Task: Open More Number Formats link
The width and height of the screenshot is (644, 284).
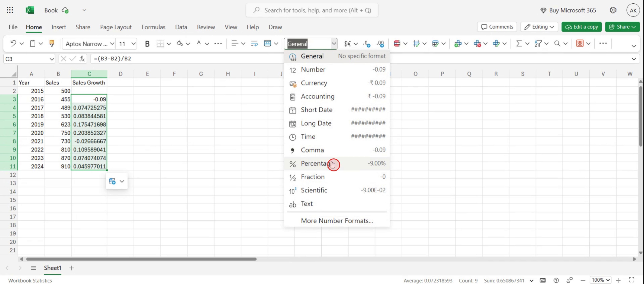Action: tap(337, 220)
